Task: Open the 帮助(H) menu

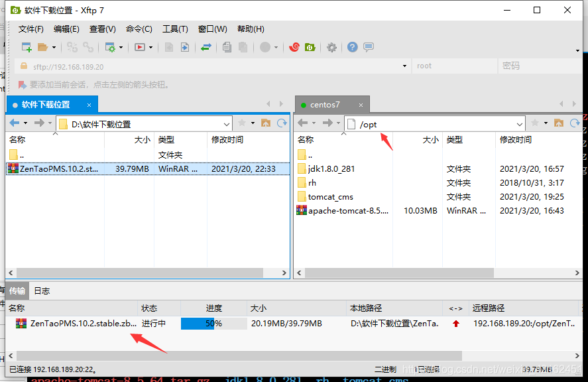Action: tap(251, 29)
